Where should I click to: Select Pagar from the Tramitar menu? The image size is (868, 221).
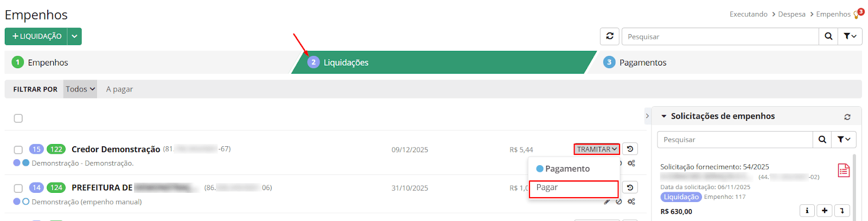(x=573, y=188)
